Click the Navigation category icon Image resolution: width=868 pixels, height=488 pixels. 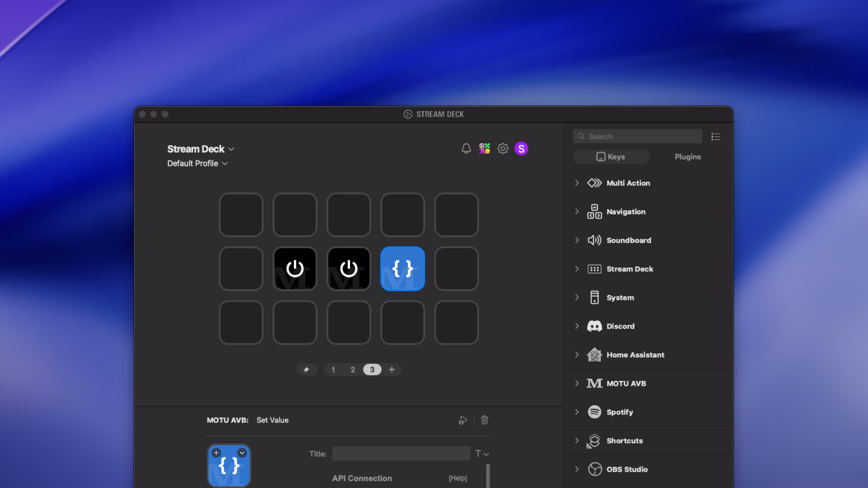594,211
